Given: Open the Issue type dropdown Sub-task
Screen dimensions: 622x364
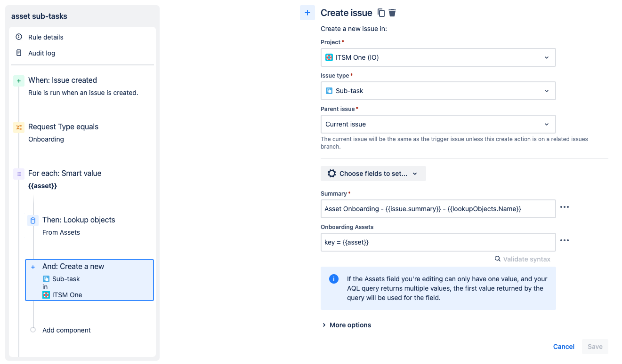Looking at the screenshot, I should [x=438, y=91].
